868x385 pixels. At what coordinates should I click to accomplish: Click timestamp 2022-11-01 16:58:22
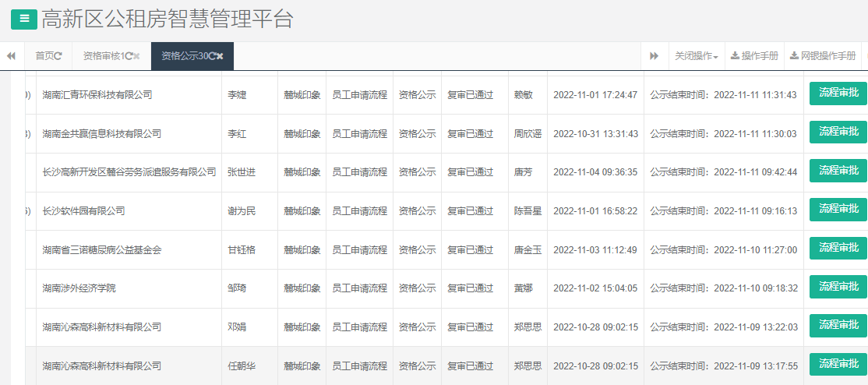[595, 211]
